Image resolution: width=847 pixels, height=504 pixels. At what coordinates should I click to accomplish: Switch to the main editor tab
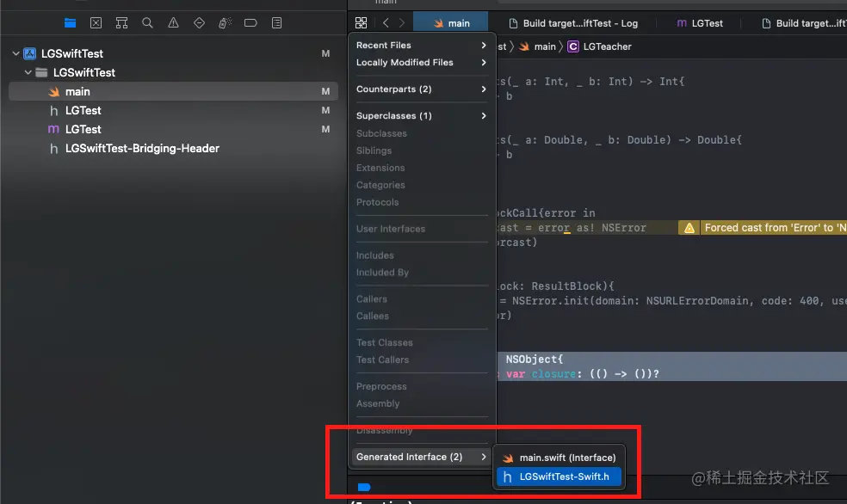point(451,23)
